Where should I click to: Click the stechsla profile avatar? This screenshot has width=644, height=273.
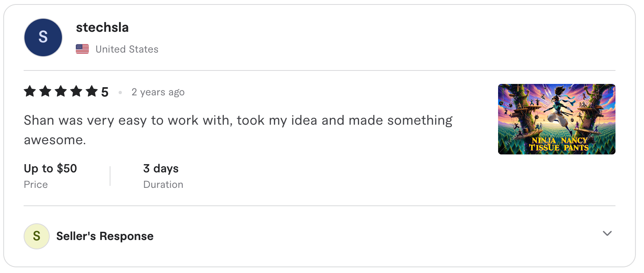43,37
